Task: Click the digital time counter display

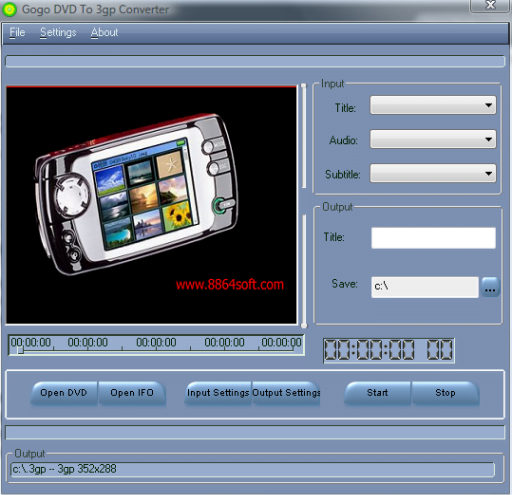Action: [389, 350]
